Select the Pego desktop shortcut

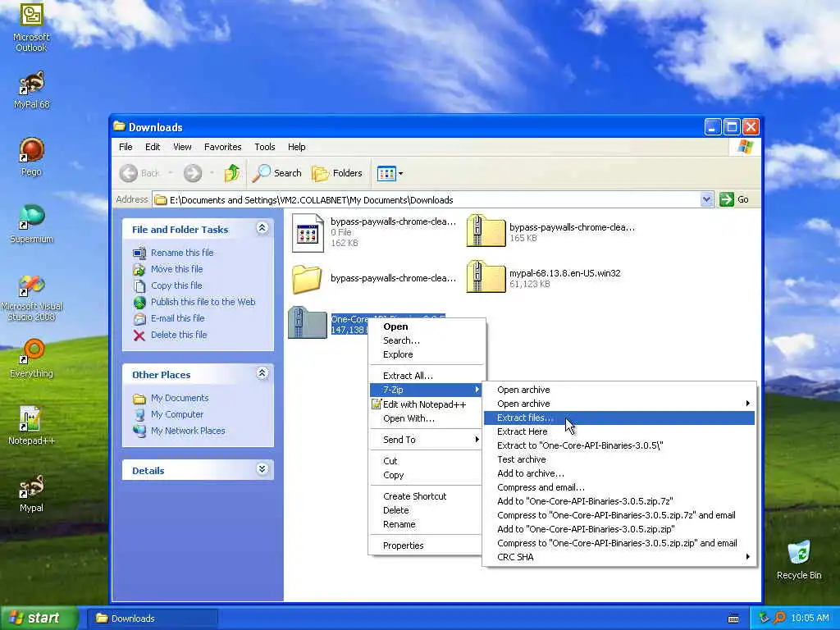[x=31, y=157]
